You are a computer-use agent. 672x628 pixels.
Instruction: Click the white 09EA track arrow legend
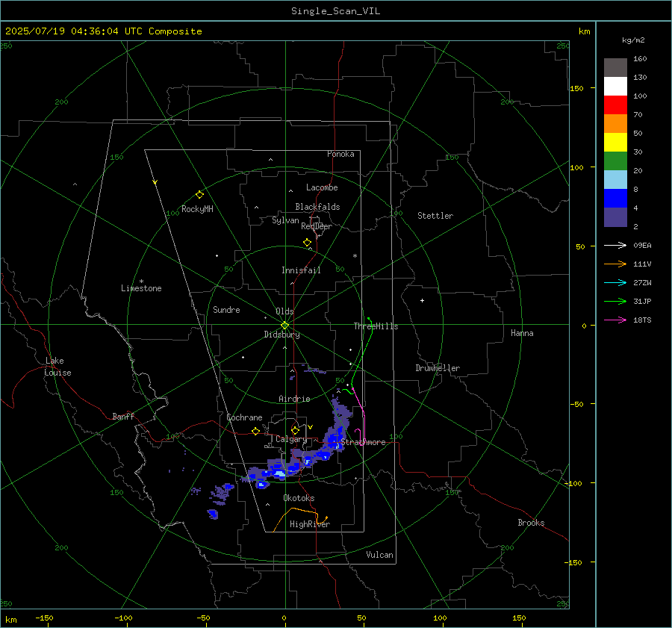615,245
